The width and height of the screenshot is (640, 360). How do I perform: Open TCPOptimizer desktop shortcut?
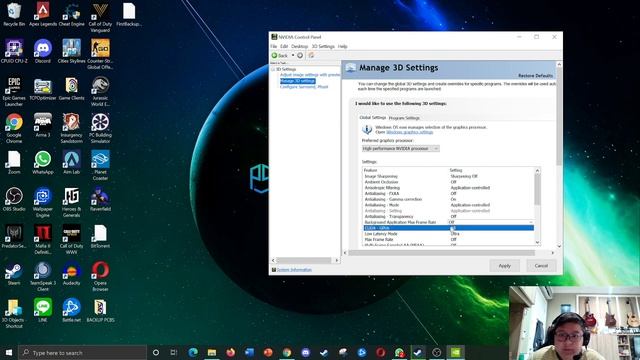pos(43,89)
